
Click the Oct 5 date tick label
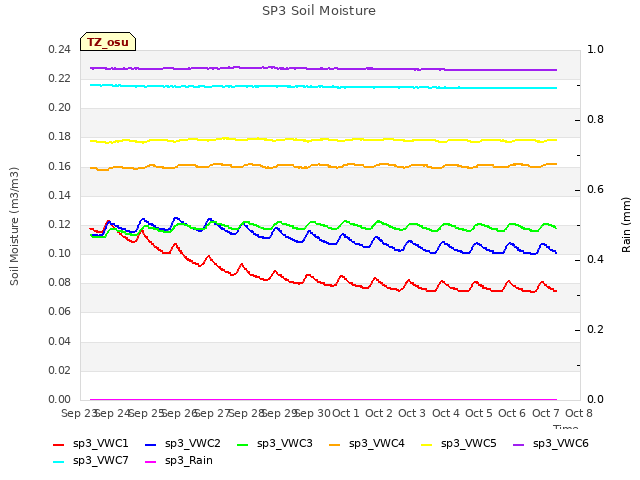[x=479, y=413]
